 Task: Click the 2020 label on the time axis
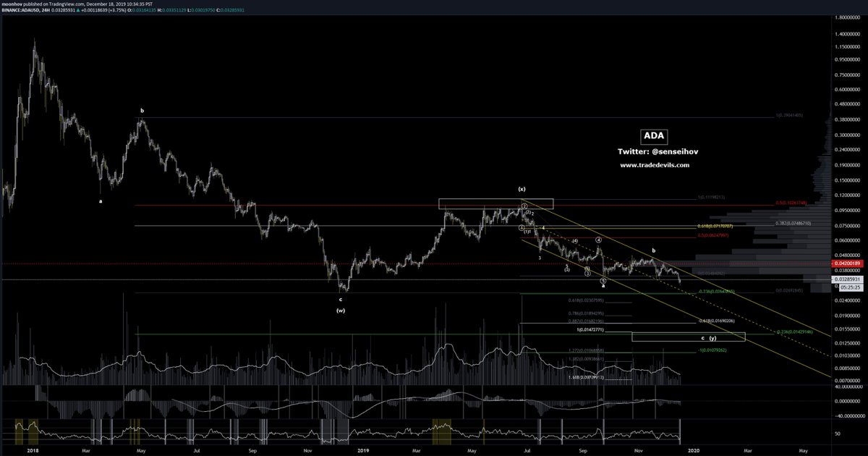coord(693,450)
